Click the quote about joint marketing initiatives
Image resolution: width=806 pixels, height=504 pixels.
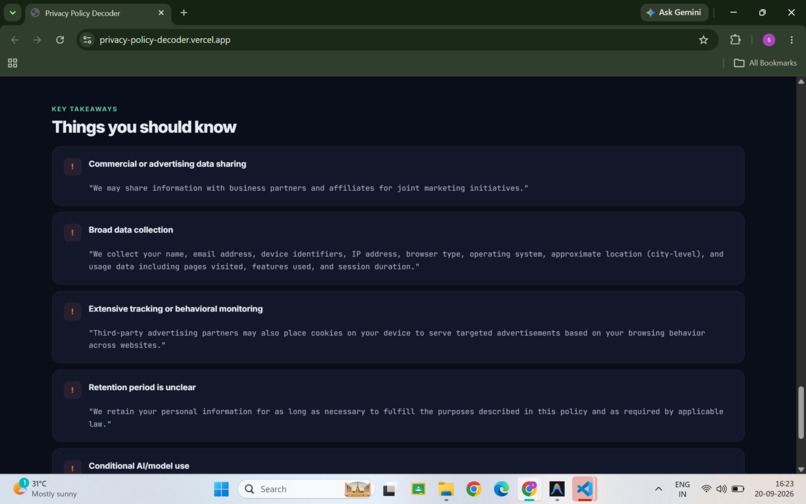coord(308,188)
